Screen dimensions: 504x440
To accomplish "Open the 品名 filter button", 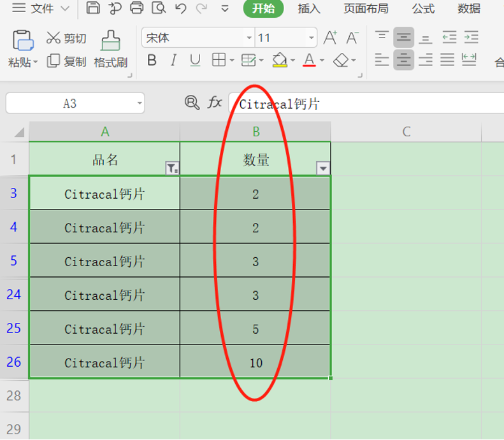I will point(172,168).
